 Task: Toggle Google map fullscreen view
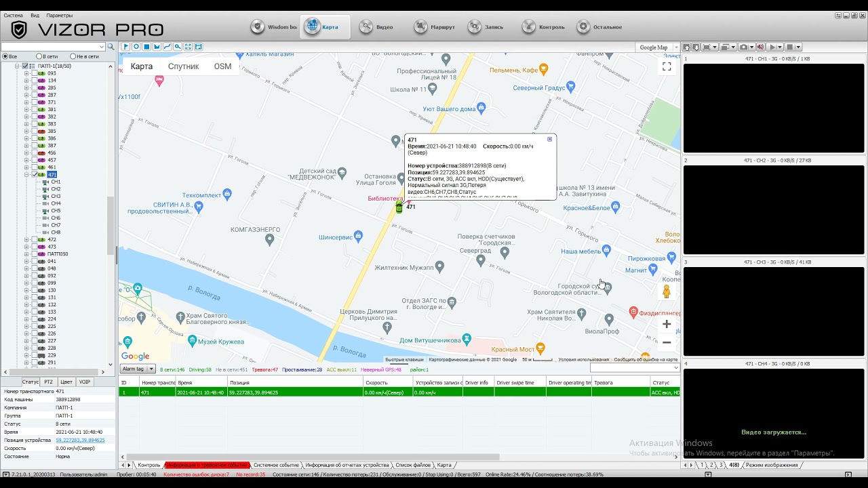667,66
